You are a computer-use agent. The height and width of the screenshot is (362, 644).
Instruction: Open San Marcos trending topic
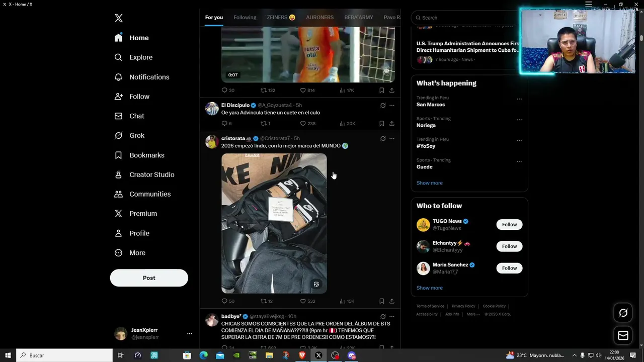tap(431, 105)
